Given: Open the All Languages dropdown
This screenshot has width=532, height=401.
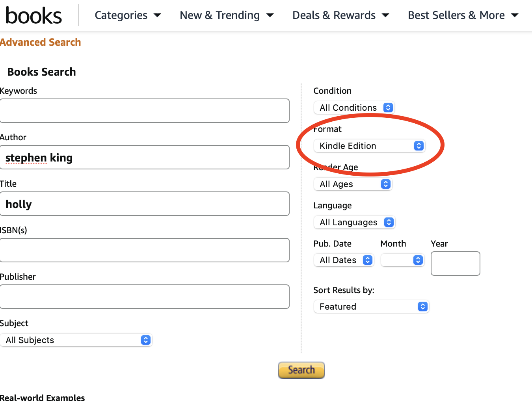Looking at the screenshot, I should [354, 222].
